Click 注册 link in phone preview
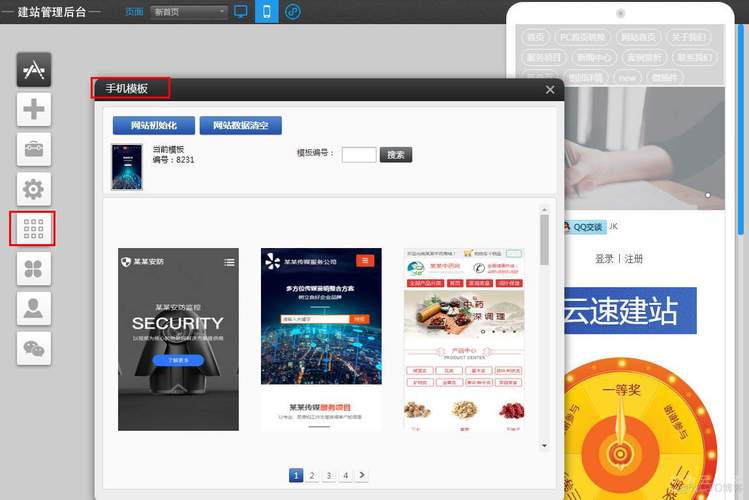The height and width of the screenshot is (500, 749). coord(633,259)
